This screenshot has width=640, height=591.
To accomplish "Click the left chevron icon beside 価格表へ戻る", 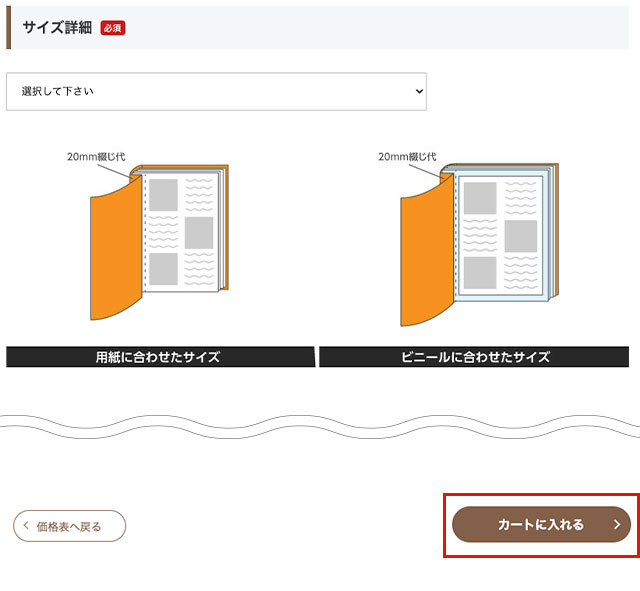I will point(26,526).
